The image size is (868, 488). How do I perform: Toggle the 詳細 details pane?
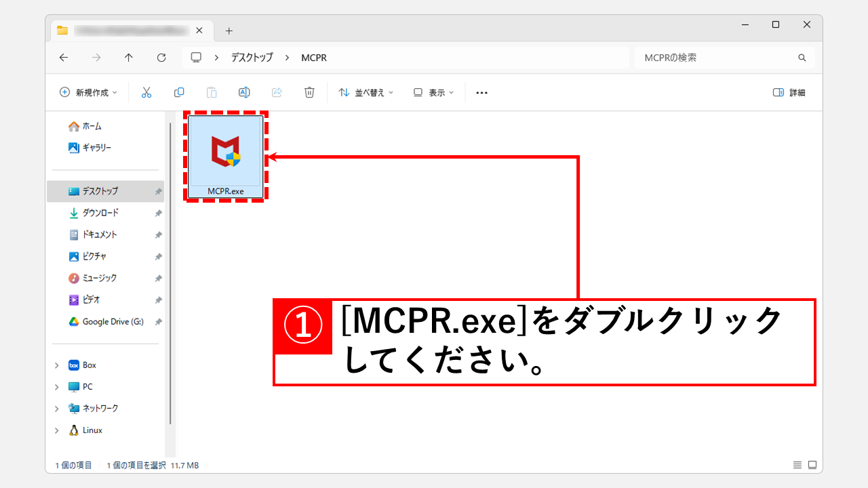pos(789,92)
